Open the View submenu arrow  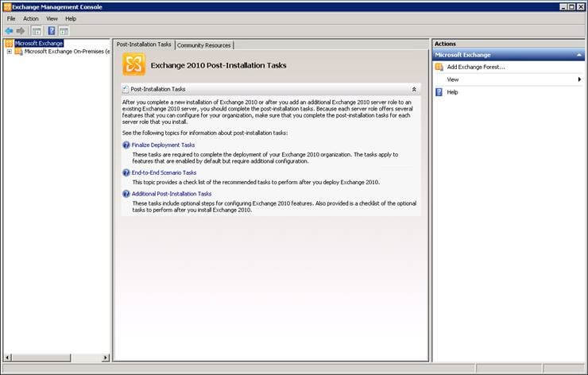pyautogui.click(x=579, y=79)
